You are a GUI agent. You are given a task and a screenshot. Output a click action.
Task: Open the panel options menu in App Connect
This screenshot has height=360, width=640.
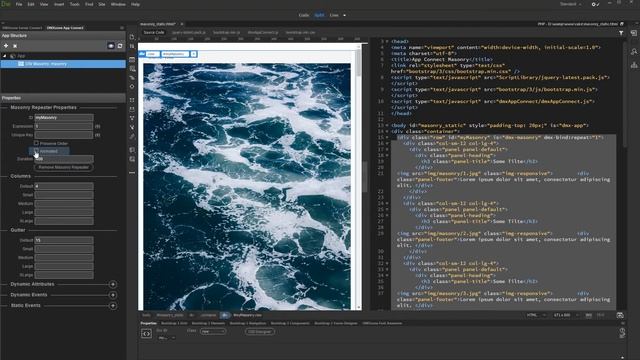122,28
